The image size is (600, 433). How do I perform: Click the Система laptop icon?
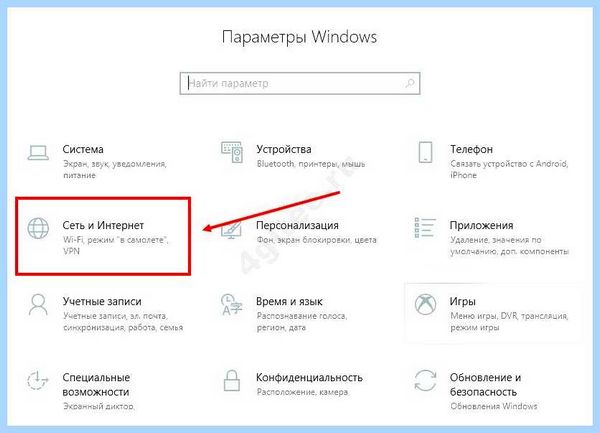coord(38,152)
